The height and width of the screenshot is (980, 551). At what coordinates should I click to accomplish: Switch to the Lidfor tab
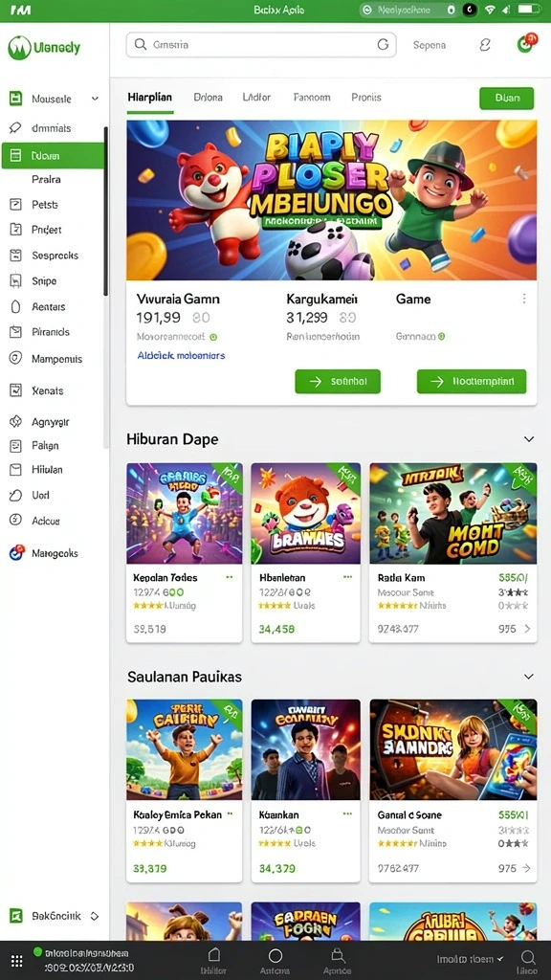(x=256, y=98)
